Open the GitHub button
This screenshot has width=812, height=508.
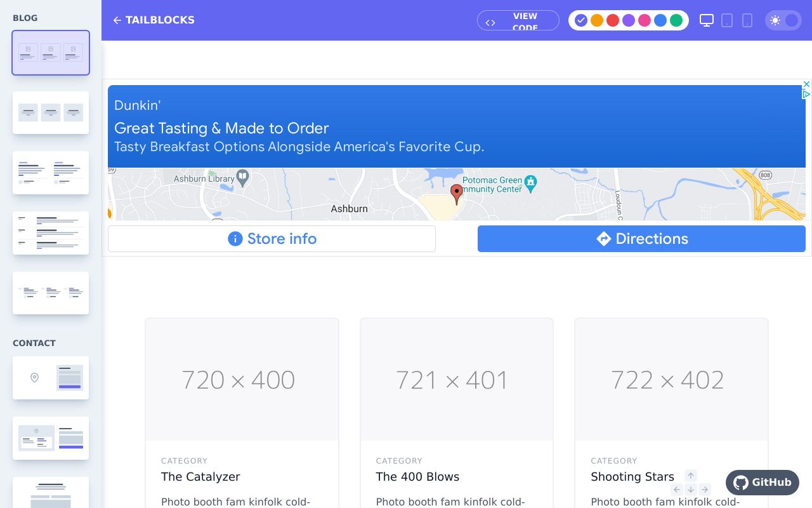(763, 483)
